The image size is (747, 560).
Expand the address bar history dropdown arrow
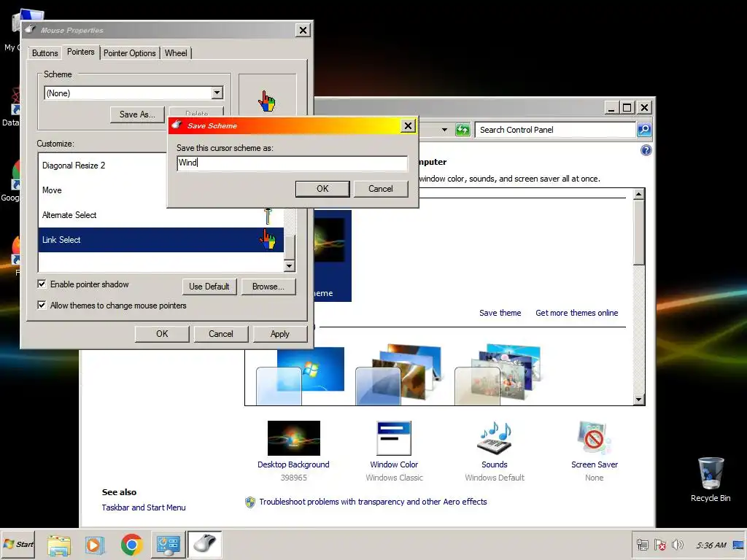[x=444, y=130]
